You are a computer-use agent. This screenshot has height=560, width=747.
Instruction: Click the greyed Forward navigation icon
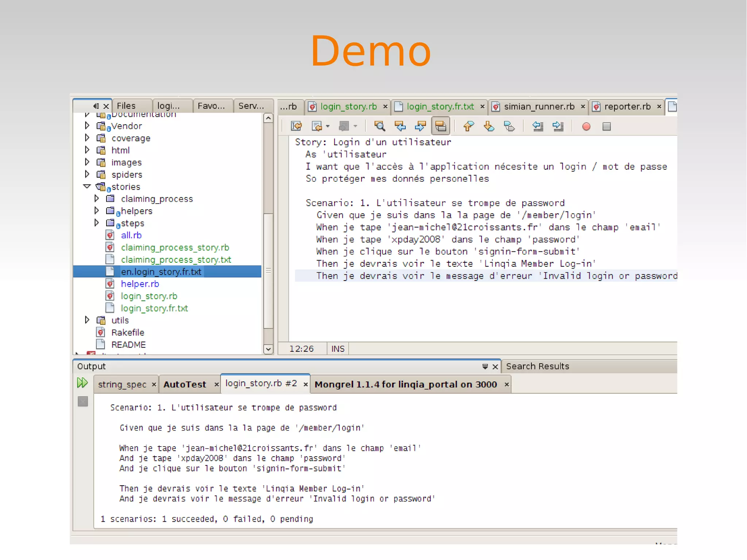point(344,126)
